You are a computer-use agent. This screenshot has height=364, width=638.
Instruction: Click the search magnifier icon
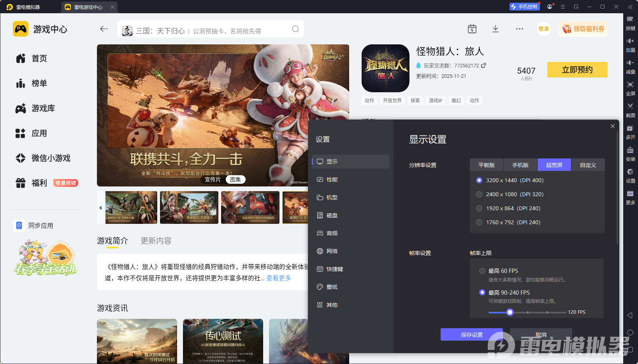point(295,29)
